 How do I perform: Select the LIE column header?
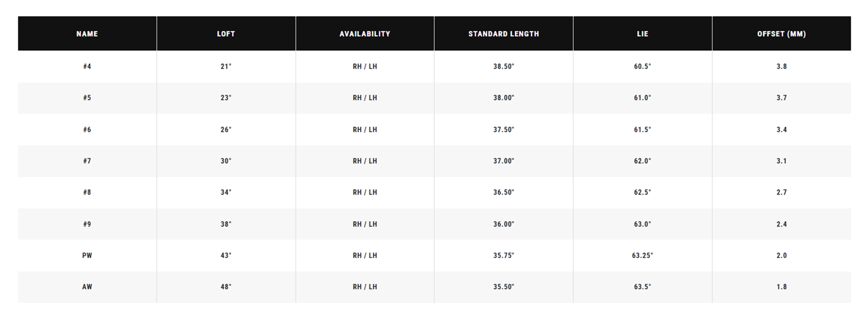(643, 34)
